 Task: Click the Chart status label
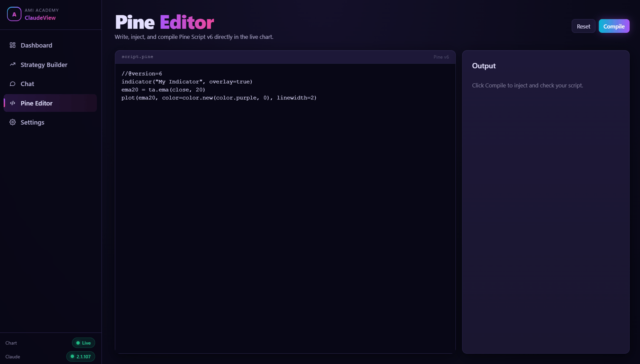coord(11,343)
